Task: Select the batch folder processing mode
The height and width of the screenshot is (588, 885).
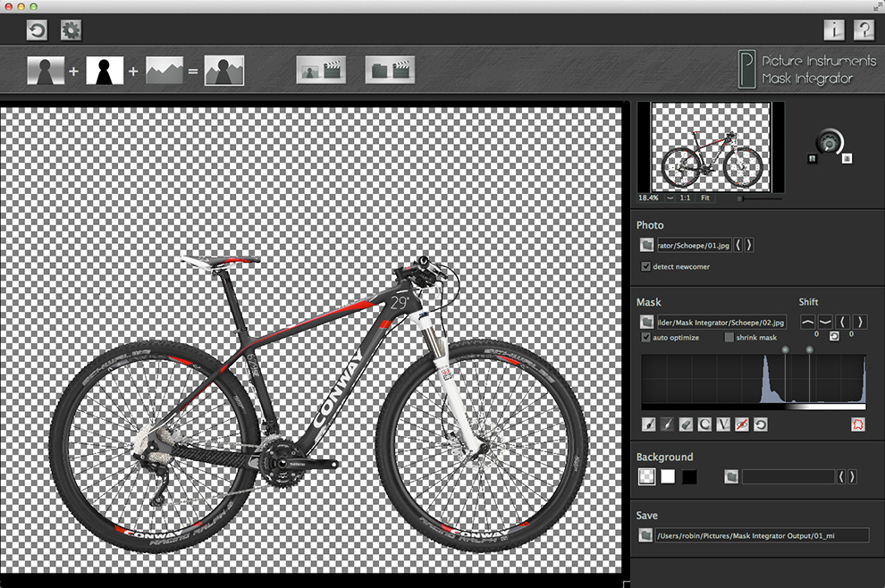Action: pyautogui.click(x=390, y=70)
